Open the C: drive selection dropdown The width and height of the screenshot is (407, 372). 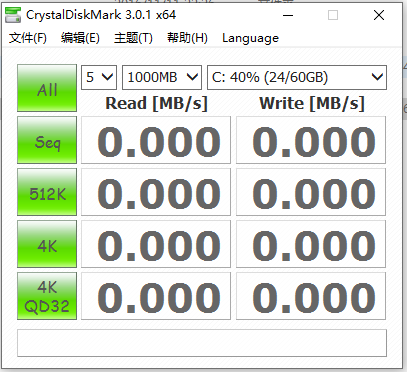tap(297, 77)
